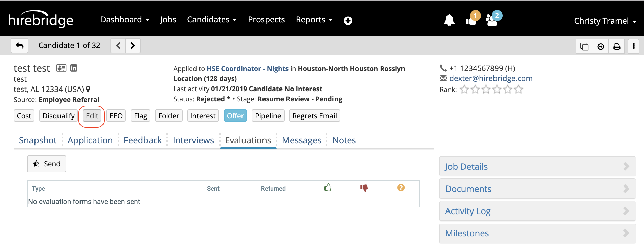Click the Offer button
The width and height of the screenshot is (644, 250).
[235, 116]
